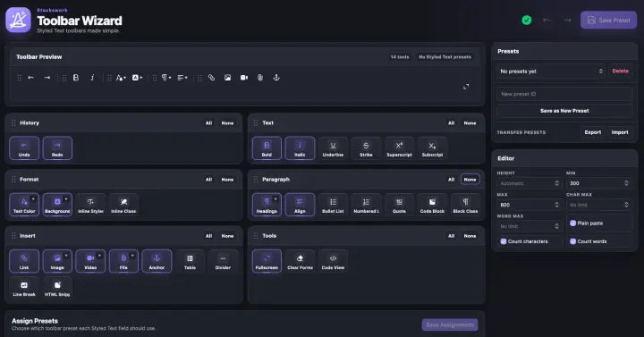Select All in the Format group
644x337 pixels.
[x=208, y=180]
